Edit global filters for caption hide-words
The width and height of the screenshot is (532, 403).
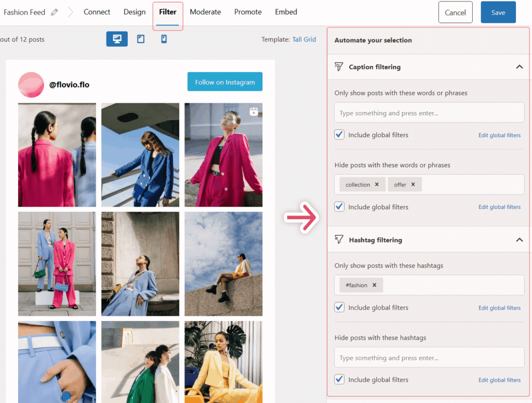[499, 207]
